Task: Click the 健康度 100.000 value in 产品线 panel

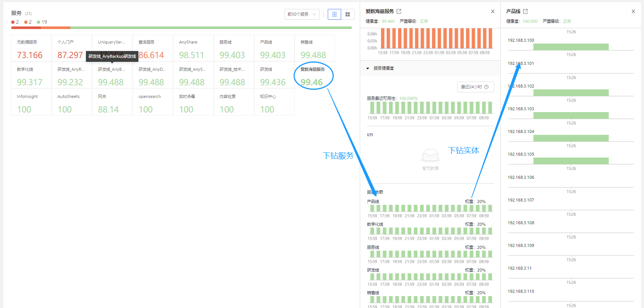Action: (x=530, y=21)
